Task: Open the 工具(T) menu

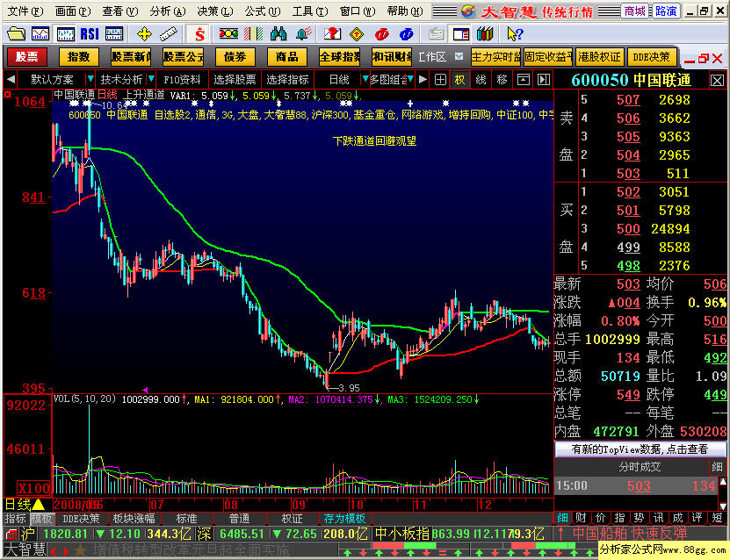Action: click(x=310, y=11)
